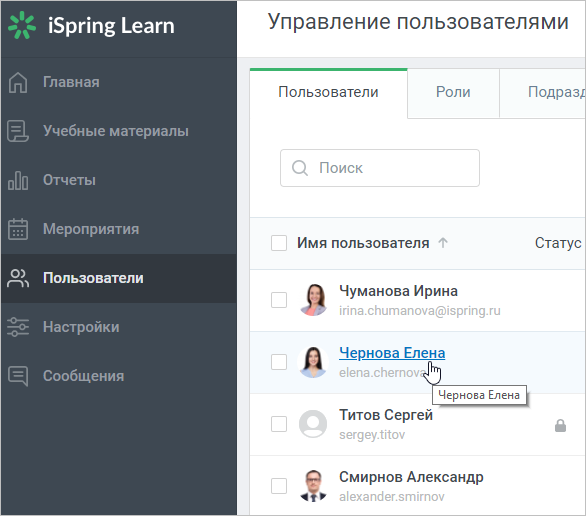Click the Управление пользователями page title

point(418,22)
